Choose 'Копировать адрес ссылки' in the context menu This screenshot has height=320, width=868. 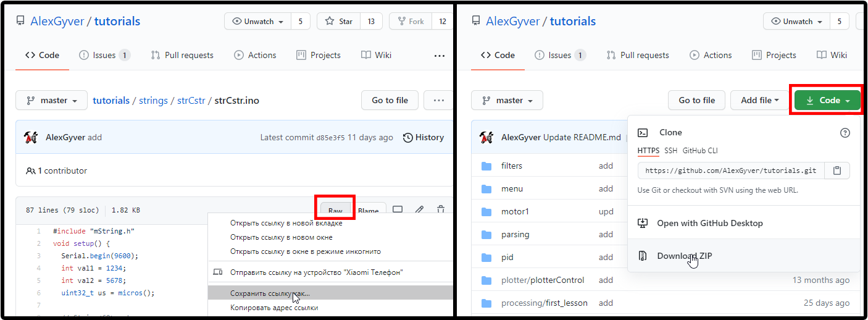coord(330,307)
